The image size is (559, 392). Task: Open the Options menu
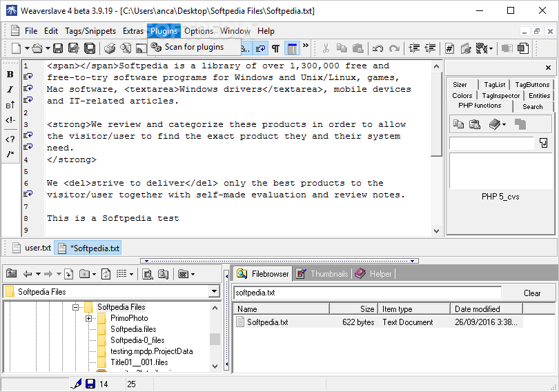click(x=199, y=31)
